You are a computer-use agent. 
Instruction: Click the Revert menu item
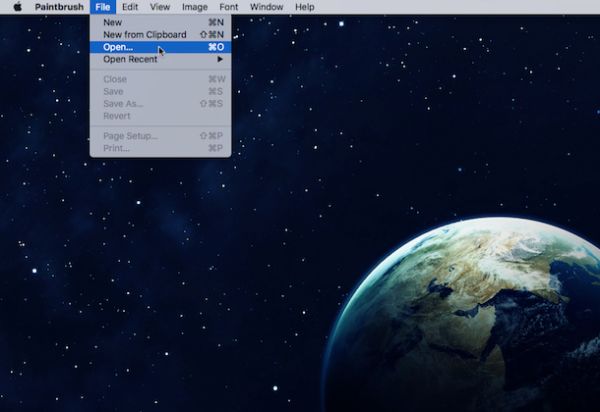pos(117,116)
